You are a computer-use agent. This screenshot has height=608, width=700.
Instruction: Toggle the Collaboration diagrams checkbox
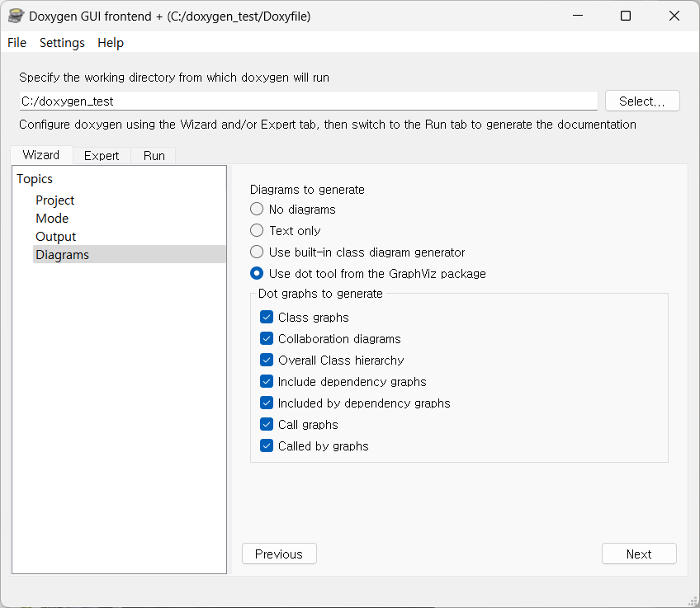[267, 338]
